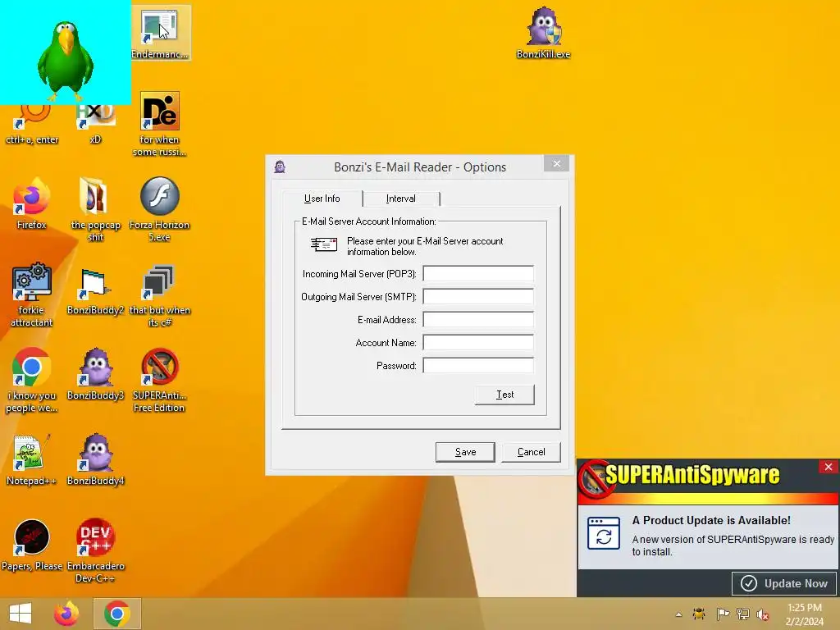Click the Test button
This screenshot has width=840, height=630.
504,395
